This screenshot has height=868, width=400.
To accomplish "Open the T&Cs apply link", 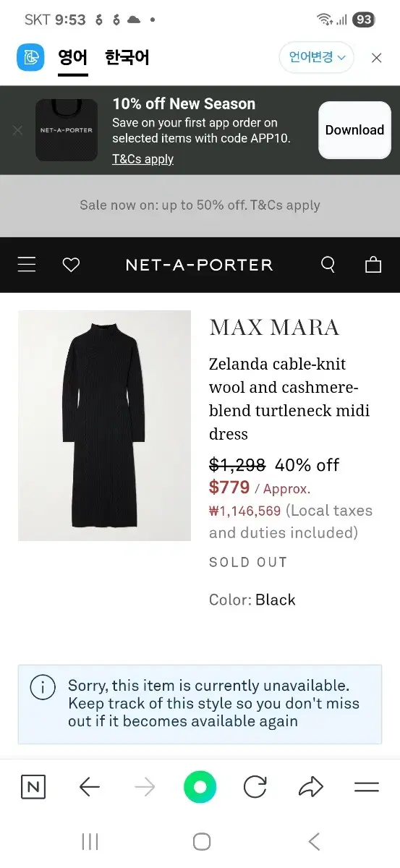I will [x=142, y=159].
